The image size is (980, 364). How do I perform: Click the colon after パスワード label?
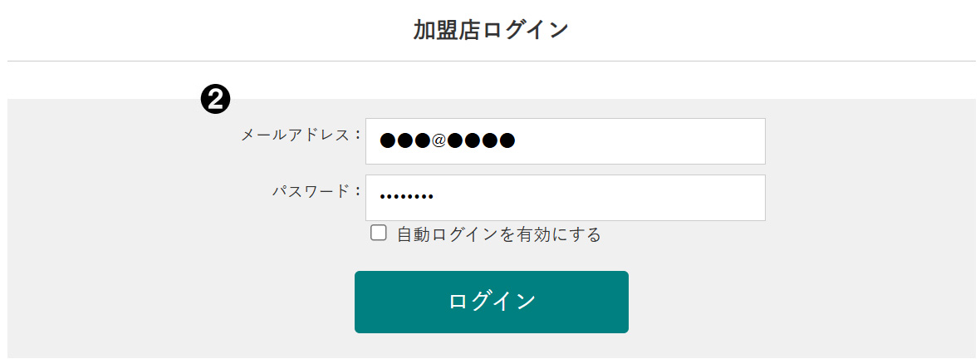tap(358, 191)
